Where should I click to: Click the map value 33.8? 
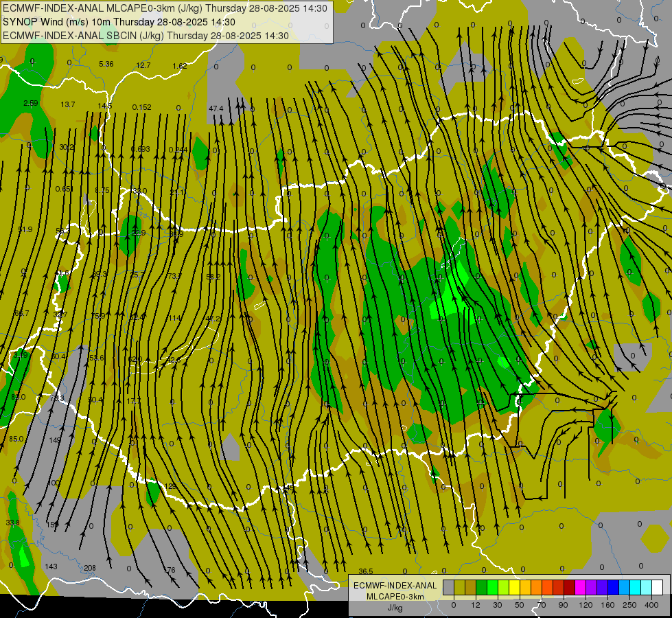13,523
